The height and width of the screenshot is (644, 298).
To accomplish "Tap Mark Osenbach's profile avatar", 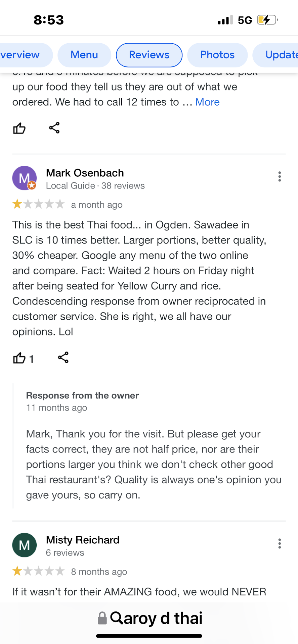I will tap(24, 178).
